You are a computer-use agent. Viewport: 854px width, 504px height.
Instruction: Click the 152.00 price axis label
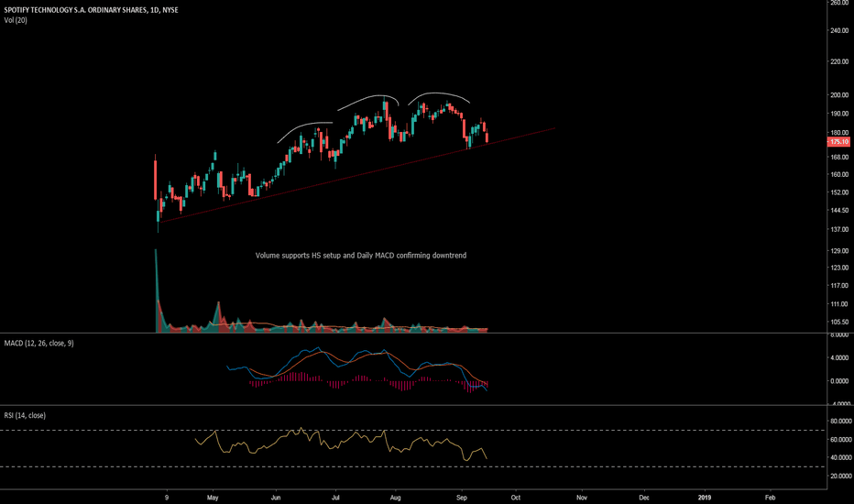(x=839, y=192)
